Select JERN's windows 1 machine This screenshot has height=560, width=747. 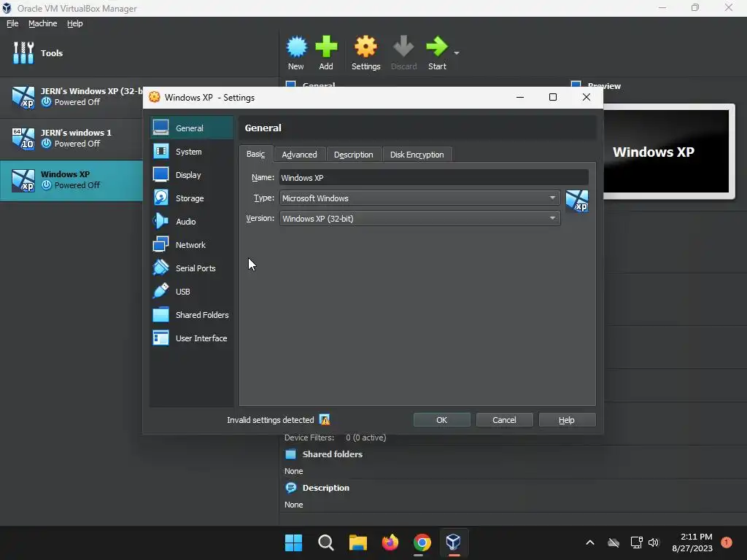(x=71, y=139)
